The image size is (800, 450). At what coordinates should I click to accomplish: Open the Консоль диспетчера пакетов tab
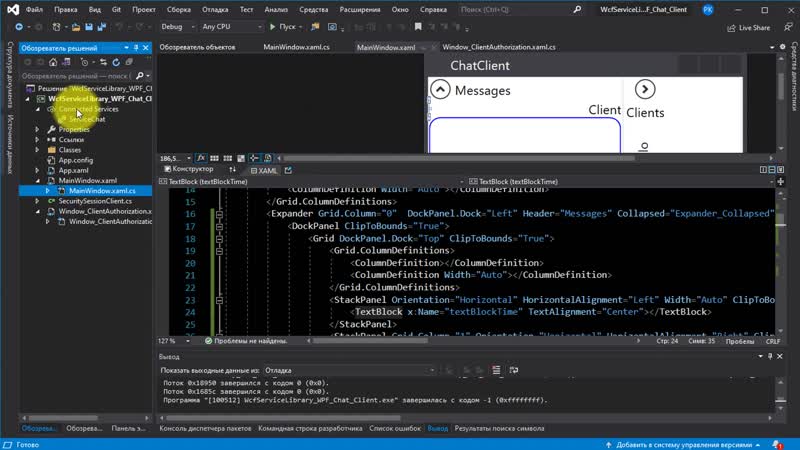pos(205,429)
